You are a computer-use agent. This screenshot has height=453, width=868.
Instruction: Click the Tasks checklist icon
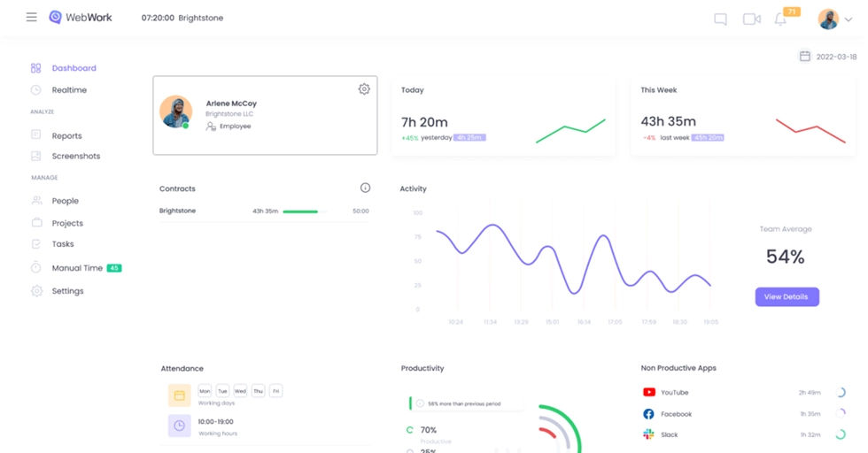click(x=36, y=244)
